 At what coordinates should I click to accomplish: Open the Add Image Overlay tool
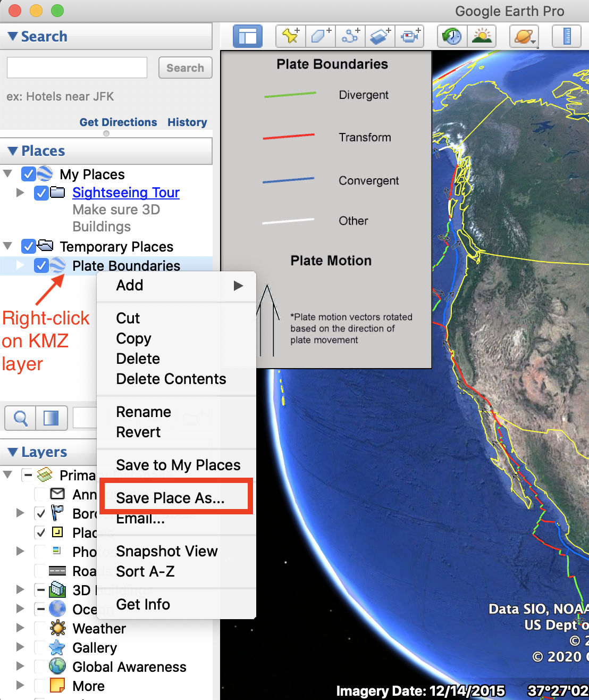(380, 36)
